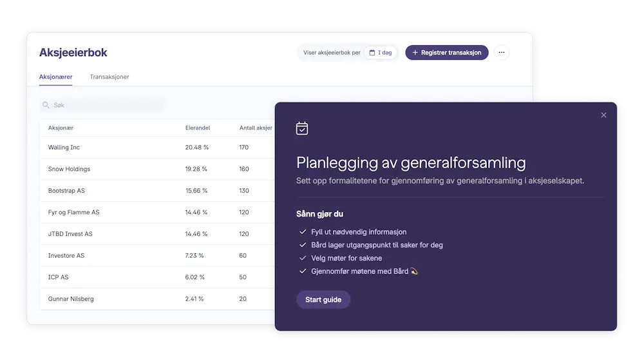Click the plus icon on Registrer transaksjon
644x363 pixels.
[x=415, y=53]
